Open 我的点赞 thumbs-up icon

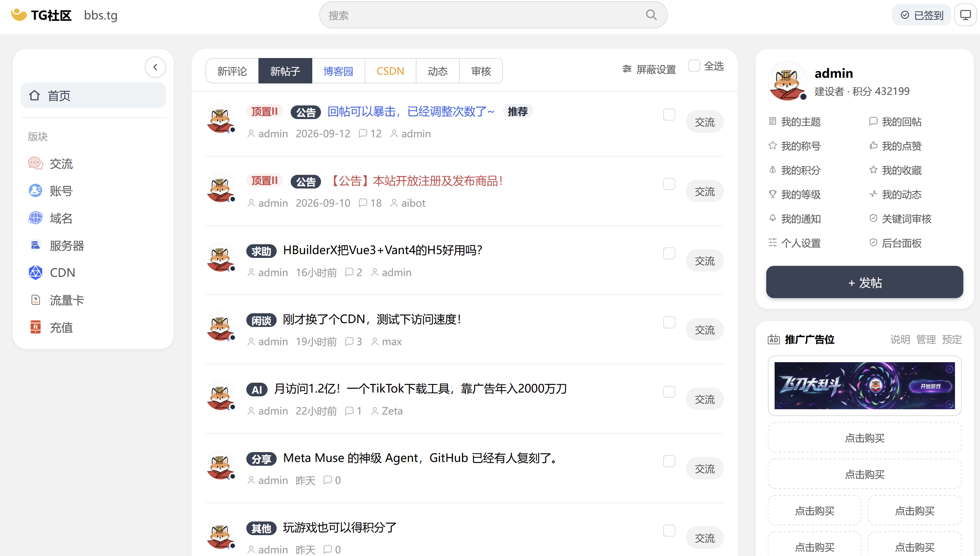pos(873,146)
